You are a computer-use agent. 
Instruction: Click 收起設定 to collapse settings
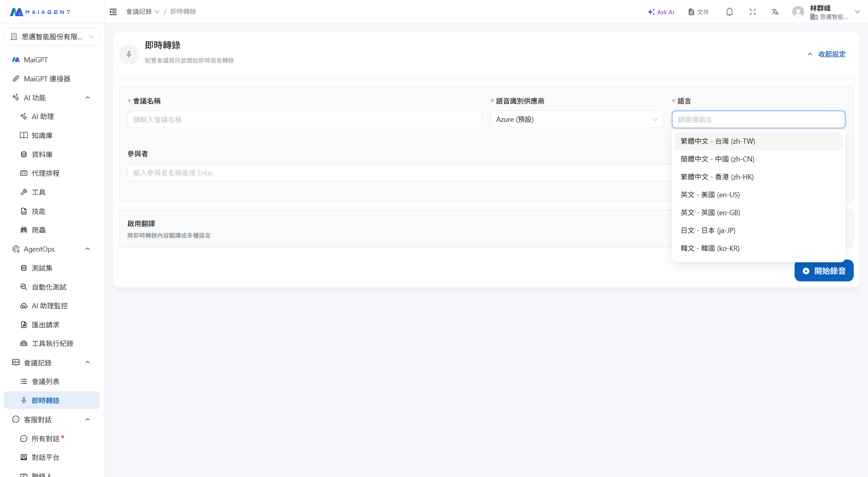point(827,54)
